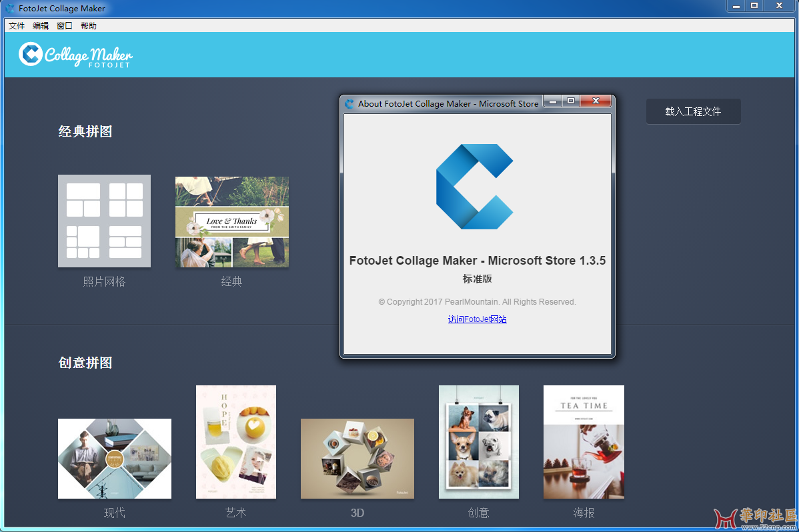Viewport: 799px width, 532px height.
Task: Select the 海报 Tea Time poster template
Action: tap(584, 442)
